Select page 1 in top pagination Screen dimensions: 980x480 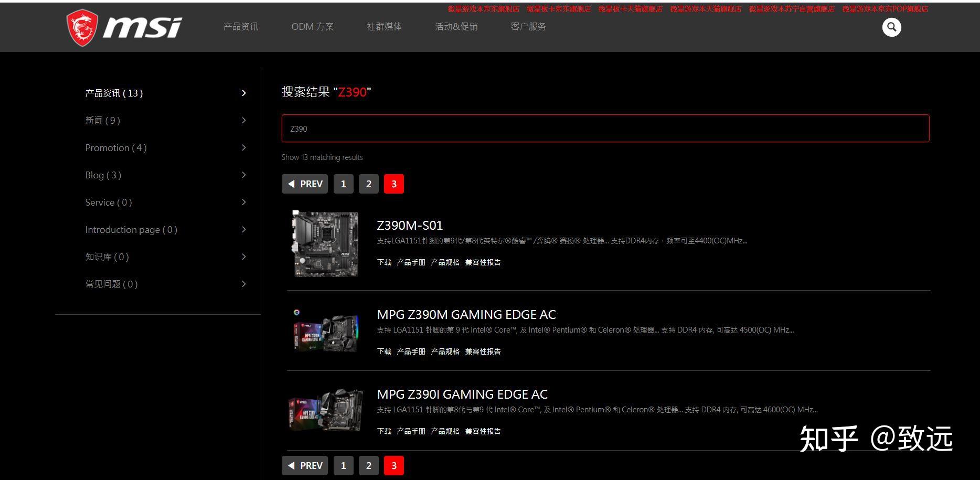[343, 184]
